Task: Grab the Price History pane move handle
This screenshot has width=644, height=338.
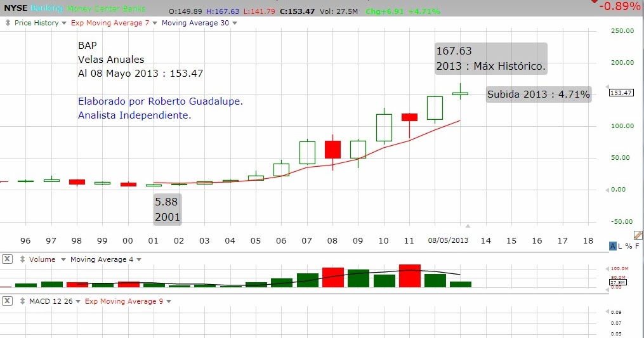Action: [8, 23]
